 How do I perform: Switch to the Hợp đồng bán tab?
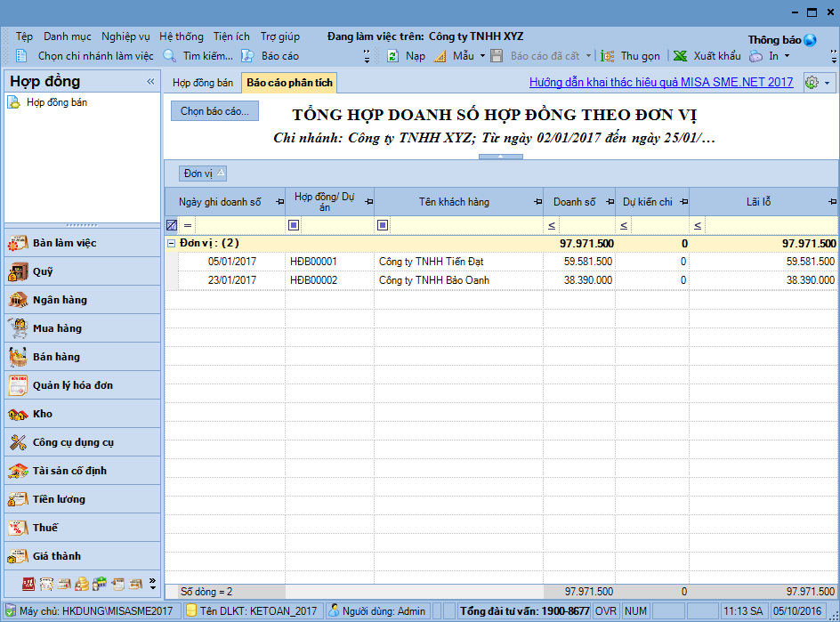tap(203, 83)
